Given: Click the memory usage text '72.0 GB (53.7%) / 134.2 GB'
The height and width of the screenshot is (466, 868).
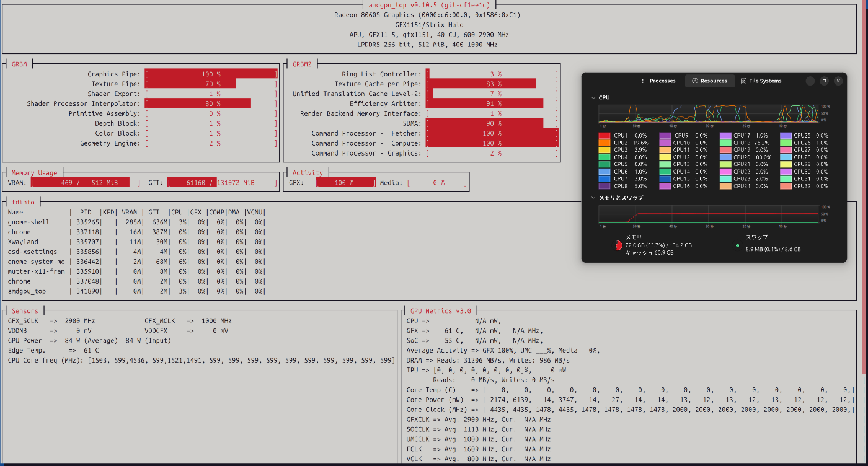Looking at the screenshot, I should [x=658, y=245].
